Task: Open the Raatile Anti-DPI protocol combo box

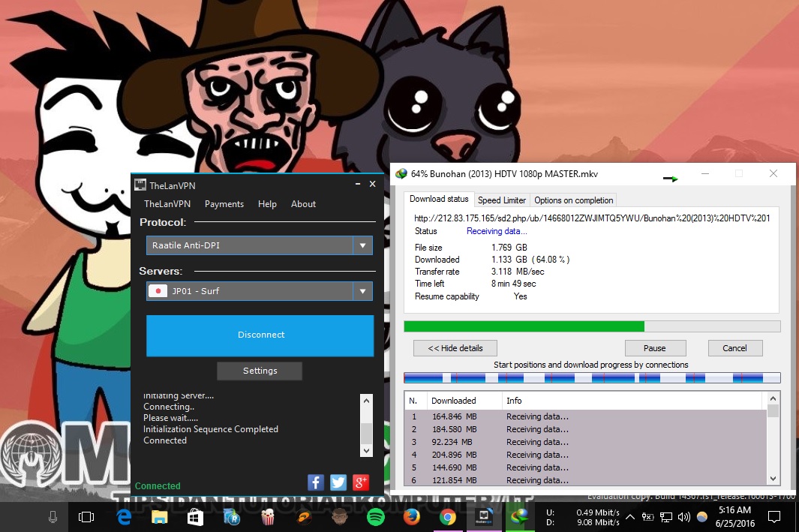Action: tap(260, 245)
